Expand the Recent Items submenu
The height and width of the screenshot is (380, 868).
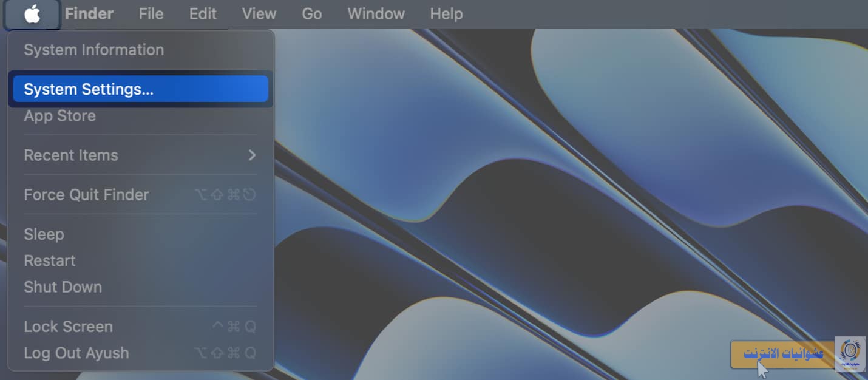coord(140,155)
